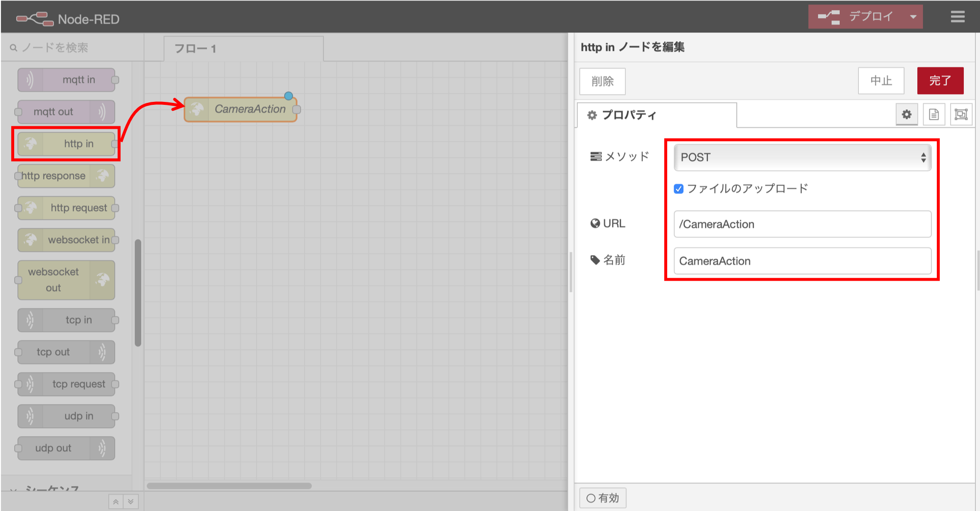980x511 pixels.
Task: Click the 名前 name input field
Action: pyautogui.click(x=803, y=261)
